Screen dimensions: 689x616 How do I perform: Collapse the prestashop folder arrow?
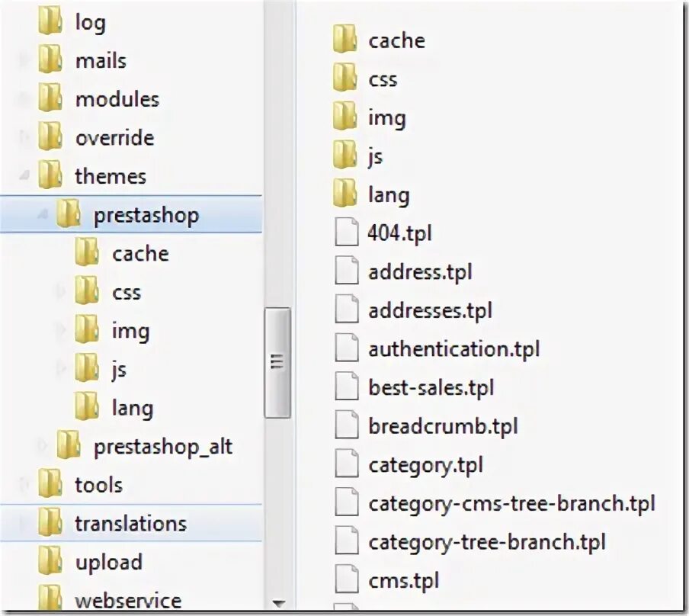point(43,214)
